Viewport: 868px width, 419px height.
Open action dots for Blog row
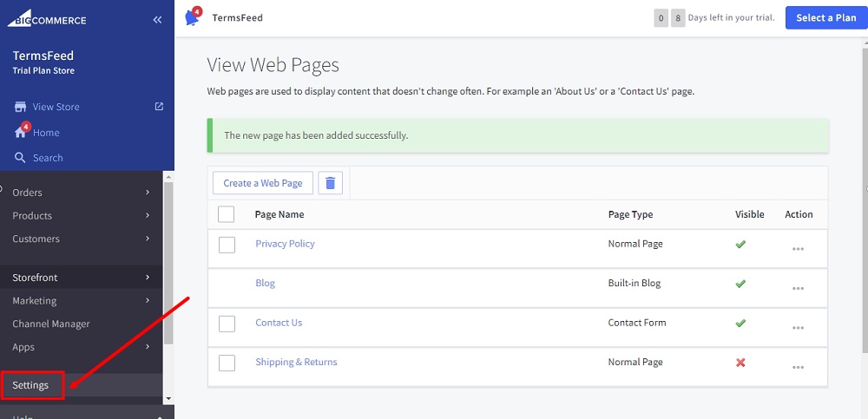[x=798, y=288]
